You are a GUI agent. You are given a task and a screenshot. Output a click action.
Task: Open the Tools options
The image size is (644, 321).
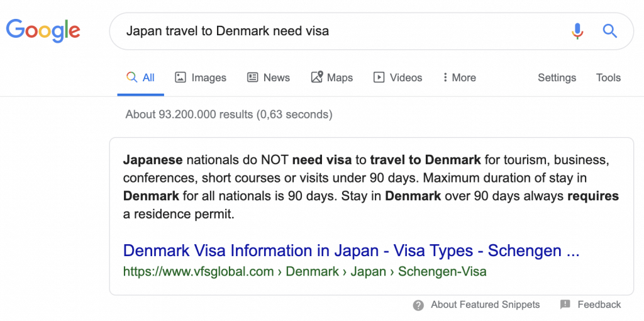[608, 77]
